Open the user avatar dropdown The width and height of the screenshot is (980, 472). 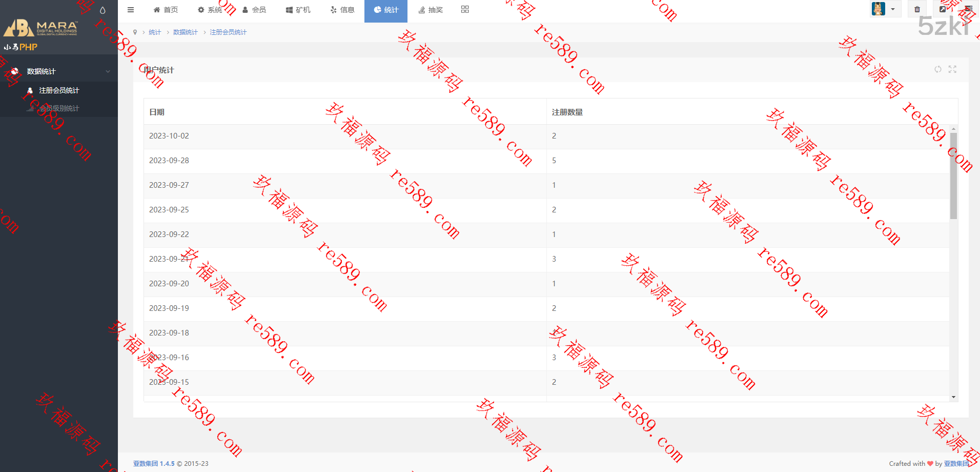[885, 9]
